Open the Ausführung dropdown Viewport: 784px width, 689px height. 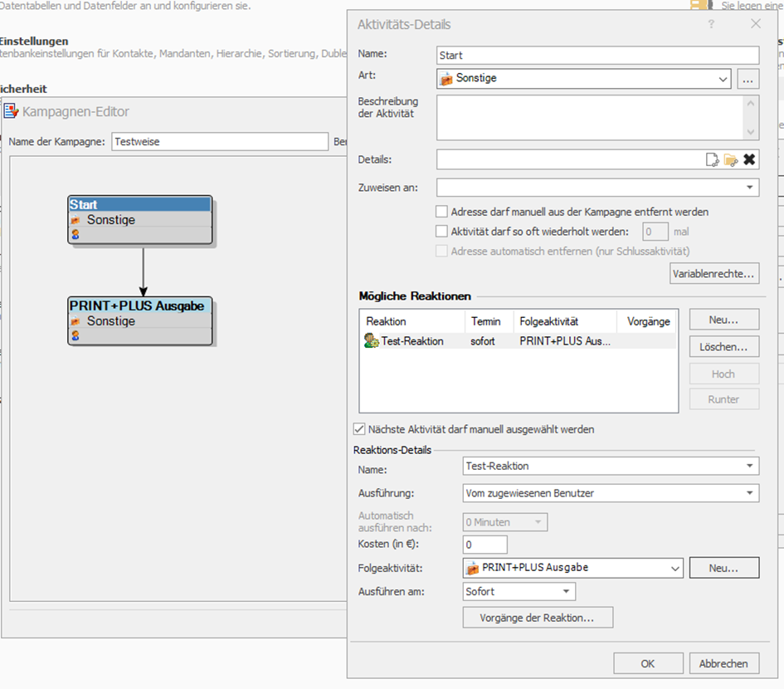(749, 493)
